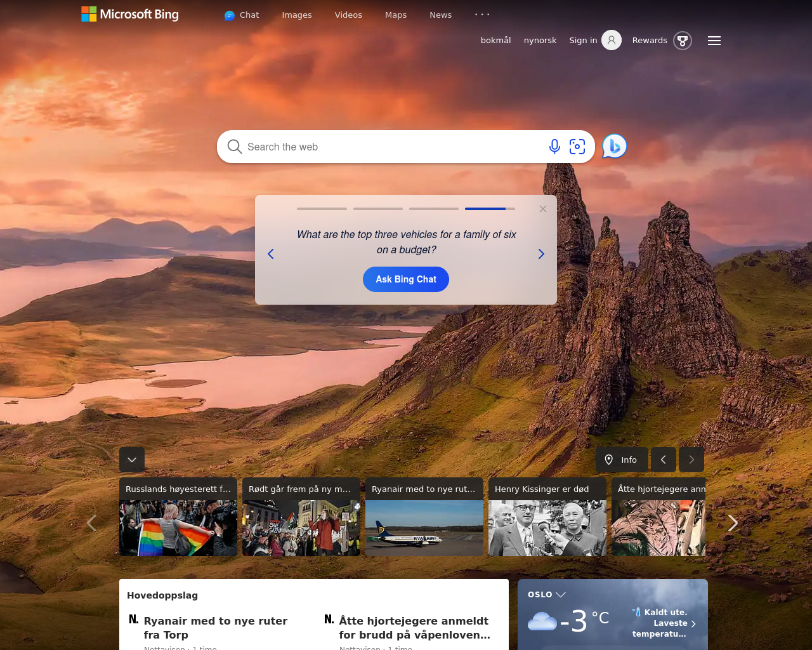This screenshot has height=650, width=812.
Task: Select the third suggestion progress bar
Action: 434,209
